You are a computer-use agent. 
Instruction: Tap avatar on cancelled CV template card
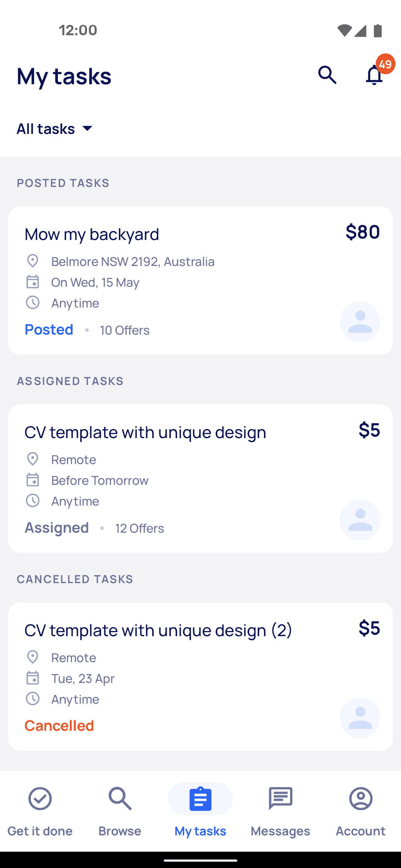pos(360,718)
